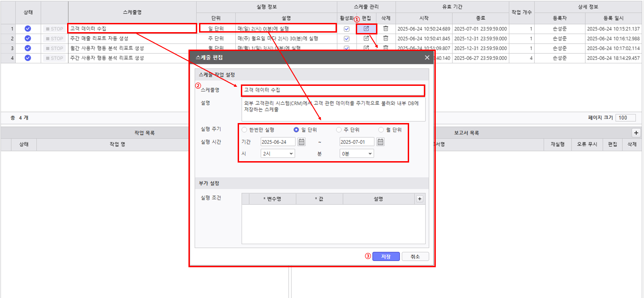Viewport: 644px width, 298px height.
Task: Click edit icon for 주간 매출 리포트 schedule
Action: (366, 39)
